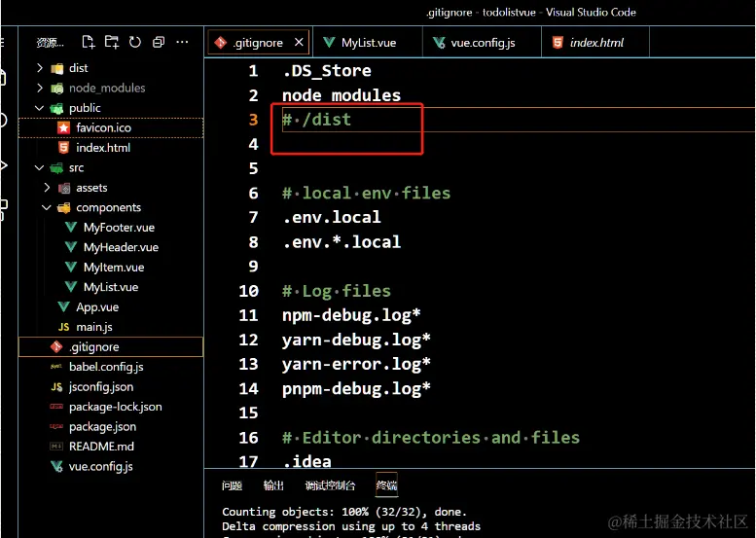The height and width of the screenshot is (538, 756).
Task: Open package-lock.json in the explorer
Action: (115, 407)
